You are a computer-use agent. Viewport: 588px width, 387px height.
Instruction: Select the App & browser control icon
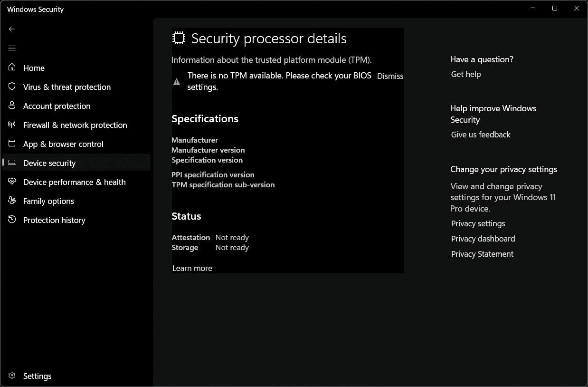click(11, 144)
